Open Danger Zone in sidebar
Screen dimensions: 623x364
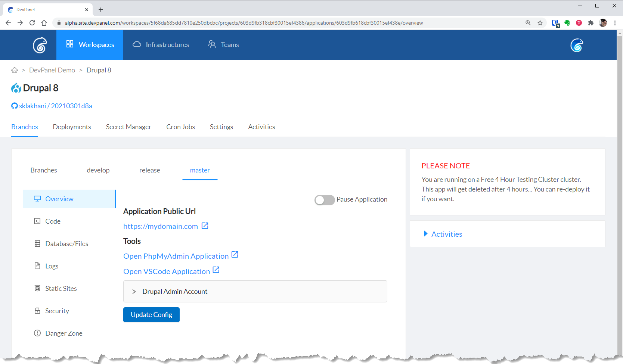coord(63,333)
